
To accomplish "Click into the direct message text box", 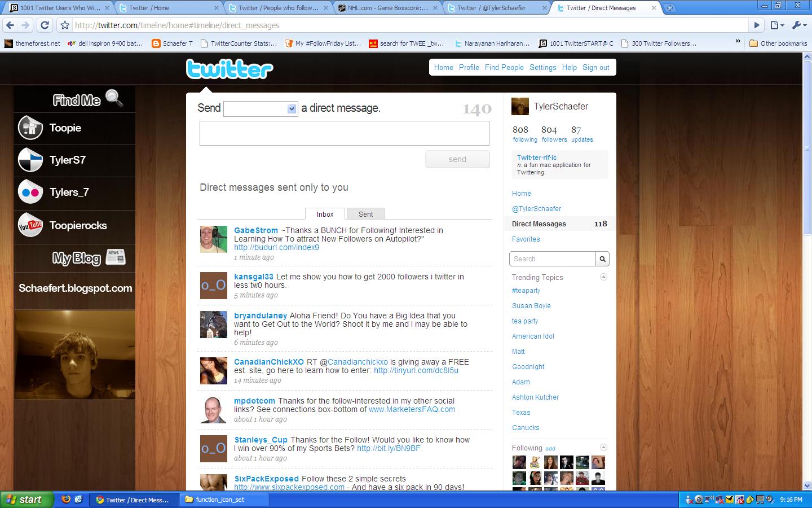I will [345, 134].
